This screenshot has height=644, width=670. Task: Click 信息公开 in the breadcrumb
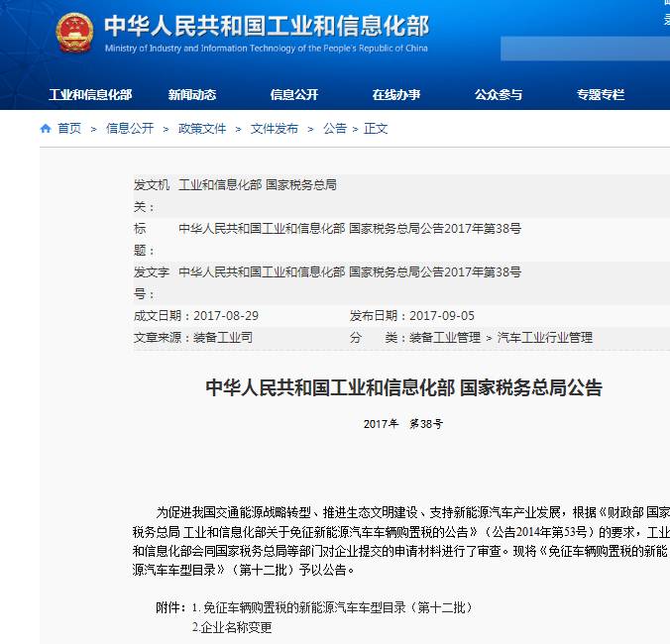(130, 129)
